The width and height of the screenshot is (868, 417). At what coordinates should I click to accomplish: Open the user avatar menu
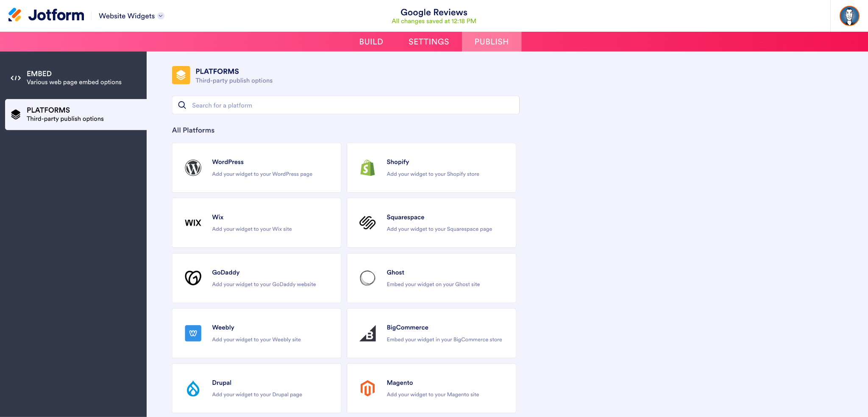click(849, 16)
